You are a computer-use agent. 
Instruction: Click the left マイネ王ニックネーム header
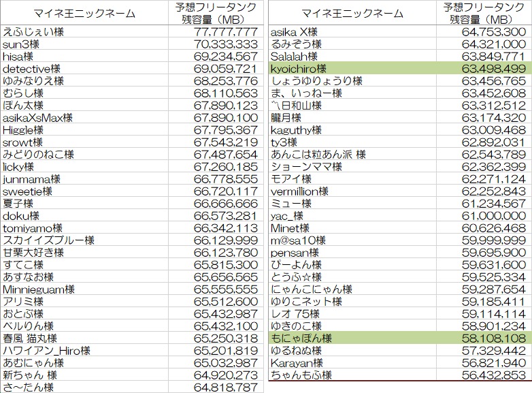(84, 13)
